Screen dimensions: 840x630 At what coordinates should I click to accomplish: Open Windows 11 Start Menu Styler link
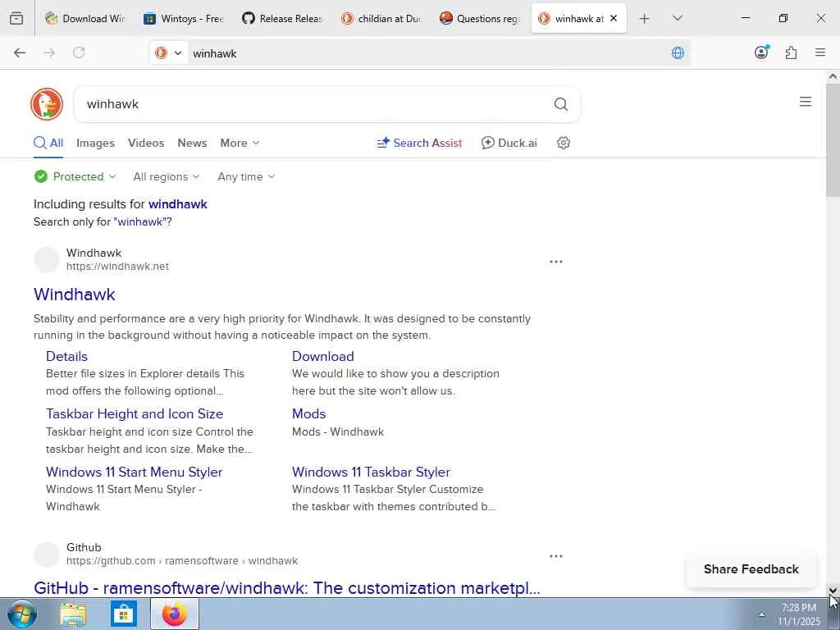tap(134, 472)
